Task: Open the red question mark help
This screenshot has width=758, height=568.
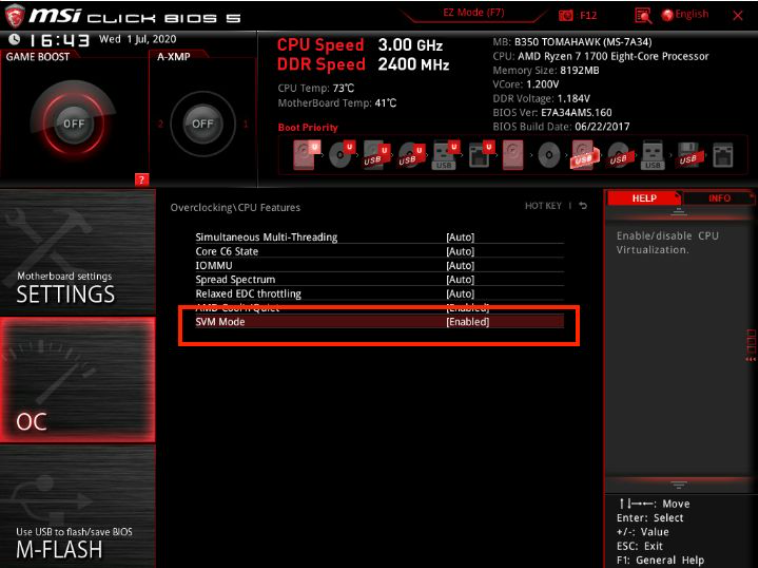Action: (142, 180)
